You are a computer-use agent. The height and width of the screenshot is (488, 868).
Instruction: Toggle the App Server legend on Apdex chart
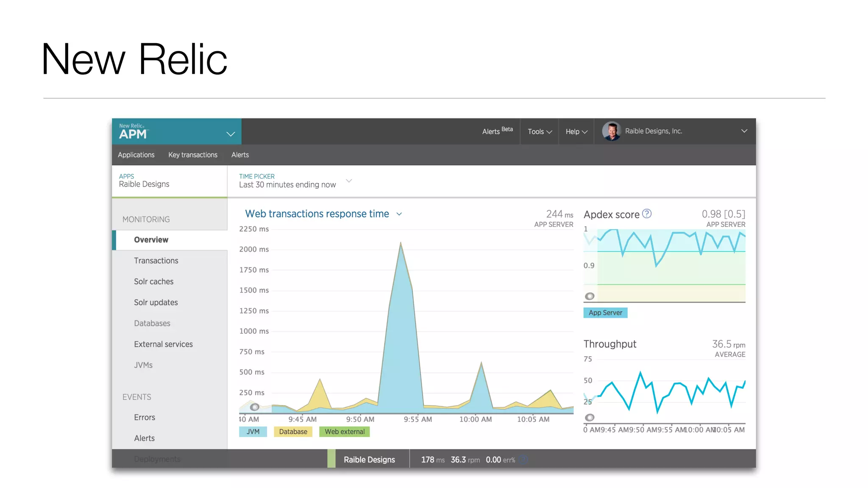click(x=605, y=313)
